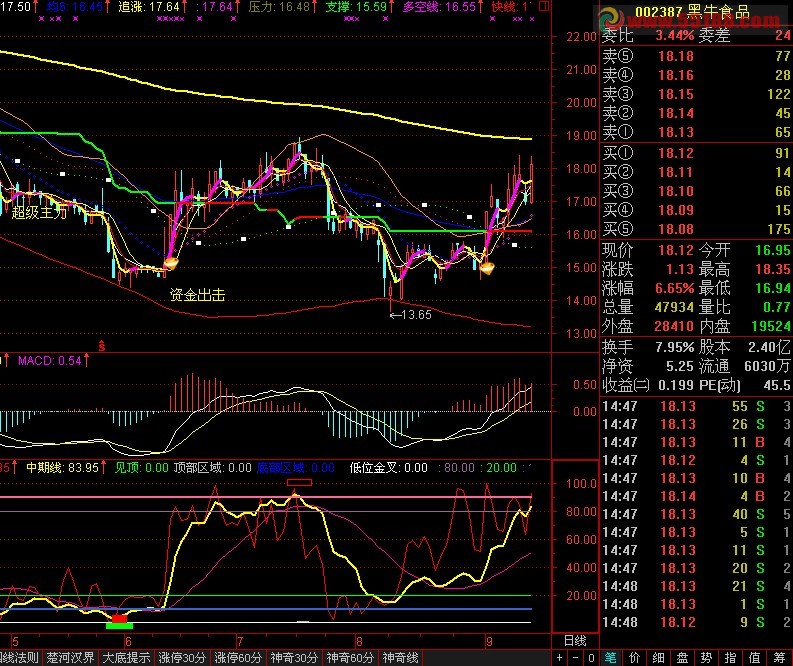The height and width of the screenshot is (666, 793).
Task: Select the 楚河汉界 indicator tab
Action: pos(70,658)
